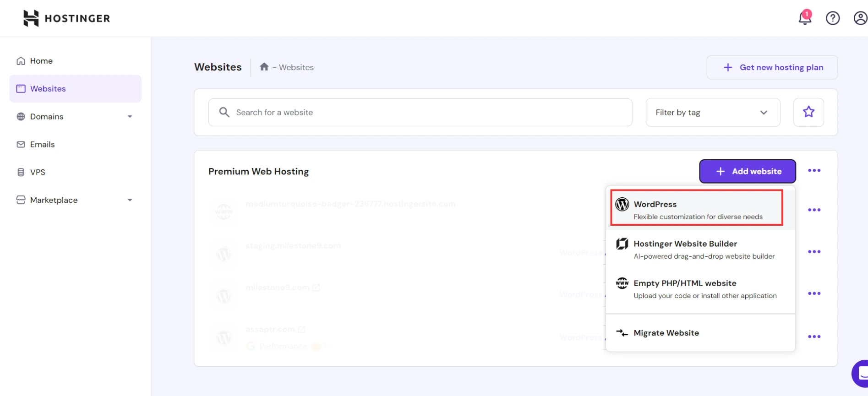Open Emails in the sidebar
This screenshot has width=868, height=396.
pos(76,145)
